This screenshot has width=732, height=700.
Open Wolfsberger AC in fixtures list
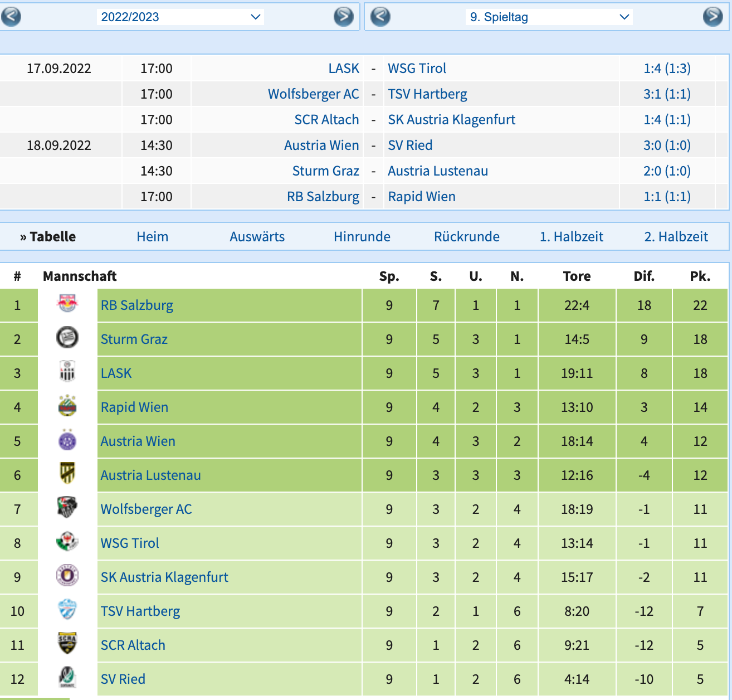tap(314, 94)
